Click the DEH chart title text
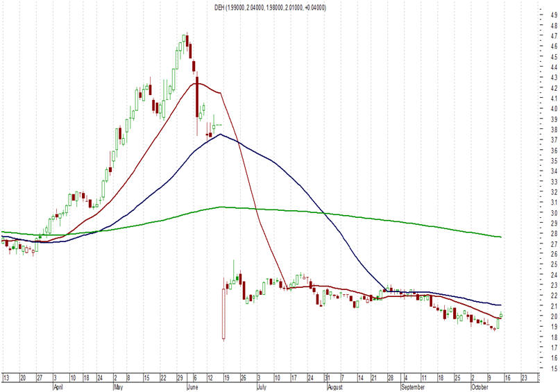The image size is (560, 392). 270,8
